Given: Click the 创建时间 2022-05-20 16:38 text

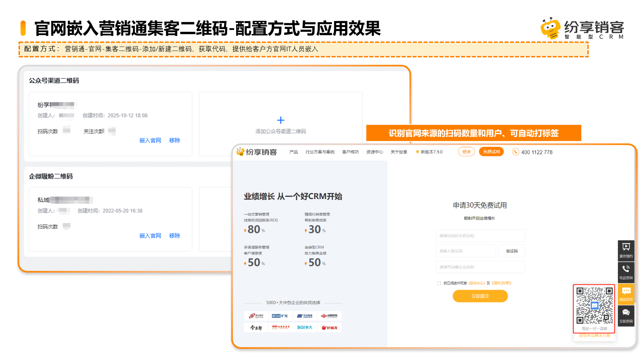Looking at the screenshot, I should click(110, 211).
